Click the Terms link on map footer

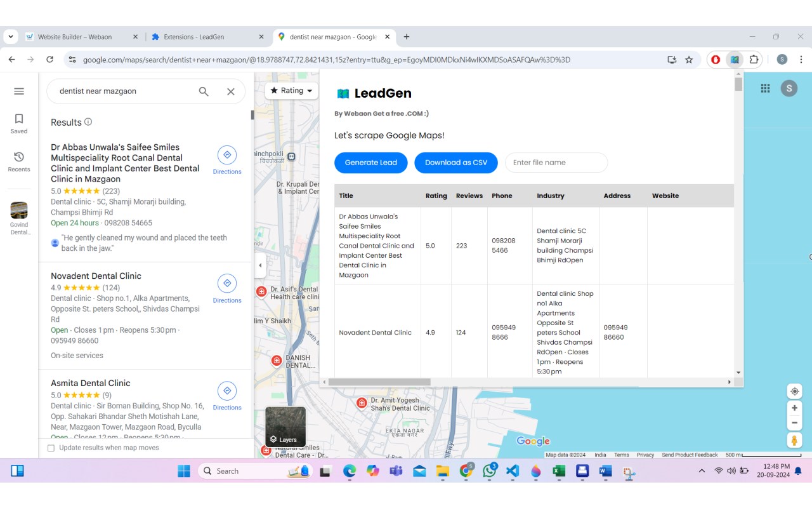click(x=622, y=455)
